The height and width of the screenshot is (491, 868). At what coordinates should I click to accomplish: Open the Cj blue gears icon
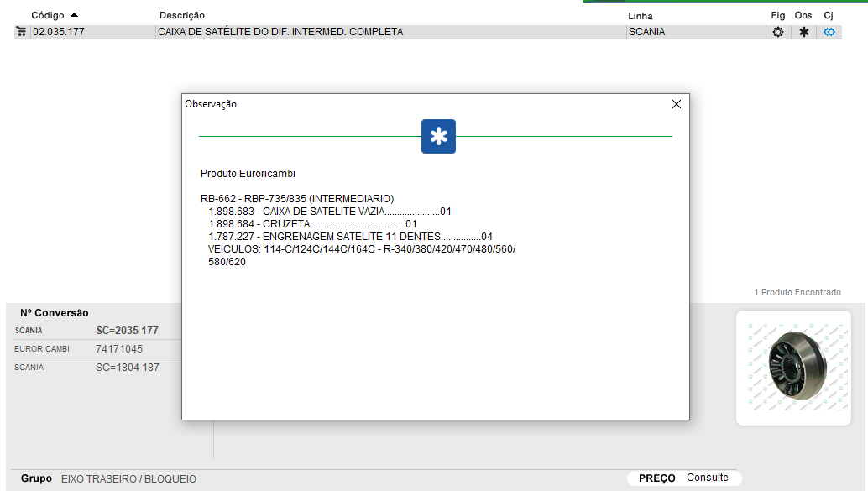(829, 32)
